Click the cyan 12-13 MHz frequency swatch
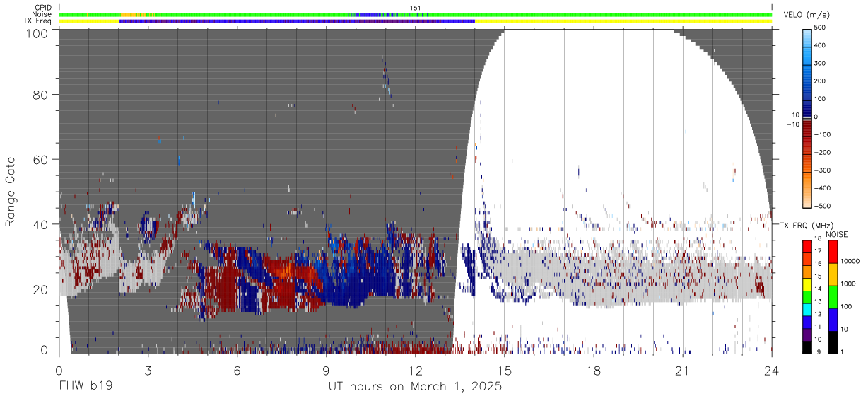The height and width of the screenshot is (401, 868). (x=807, y=310)
